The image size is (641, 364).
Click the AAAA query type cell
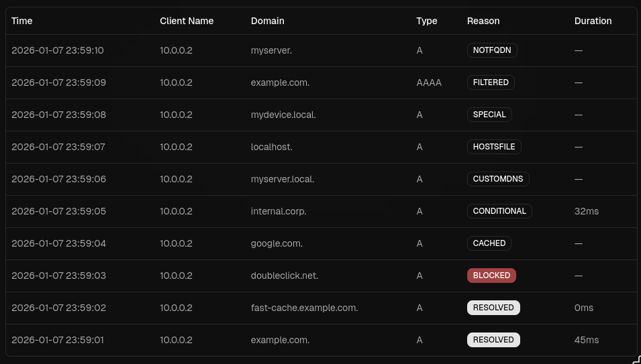(x=429, y=82)
